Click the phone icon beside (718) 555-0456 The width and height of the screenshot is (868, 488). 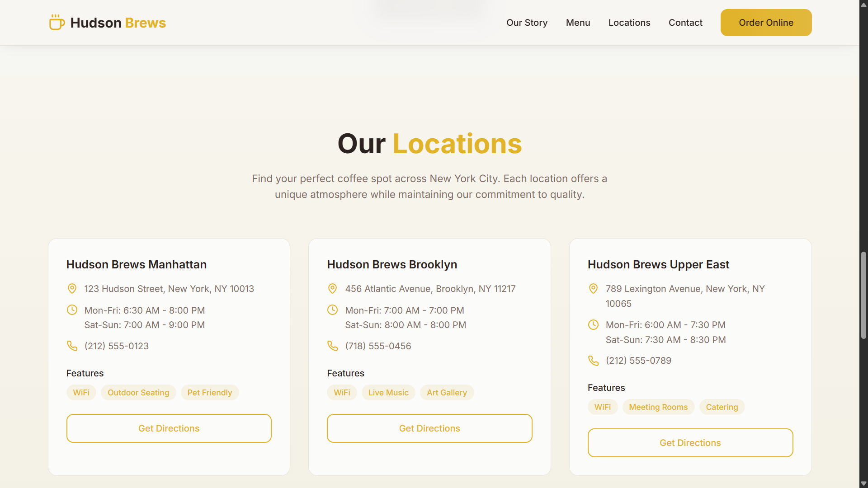(332, 346)
